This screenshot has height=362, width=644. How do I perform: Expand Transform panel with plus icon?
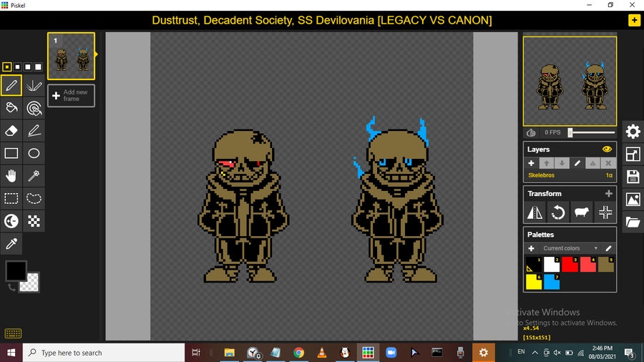609,193
